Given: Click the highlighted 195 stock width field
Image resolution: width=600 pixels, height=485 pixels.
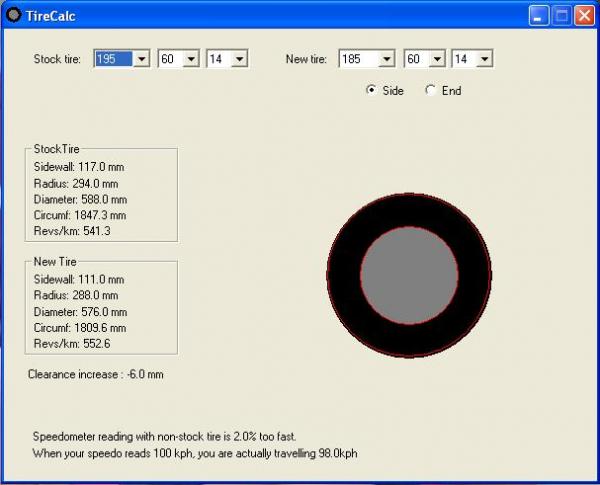Looking at the screenshot, I should pyautogui.click(x=112, y=60).
